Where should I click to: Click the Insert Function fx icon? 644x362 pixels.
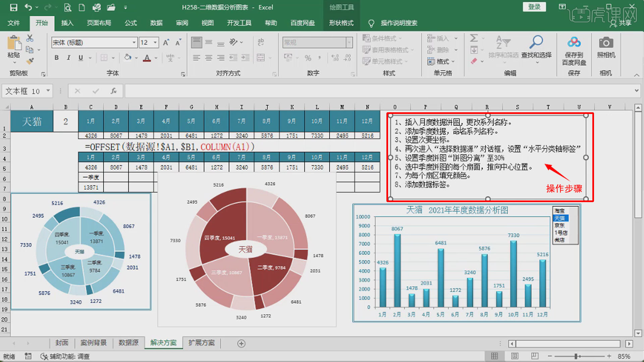[113, 91]
